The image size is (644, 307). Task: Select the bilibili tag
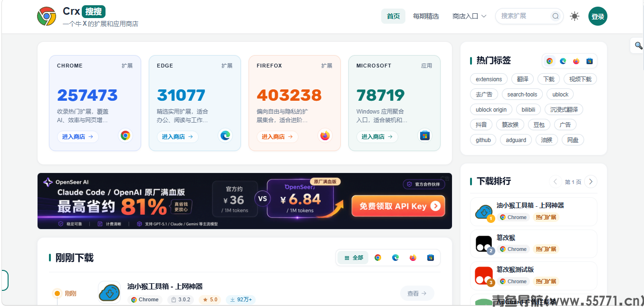point(528,110)
